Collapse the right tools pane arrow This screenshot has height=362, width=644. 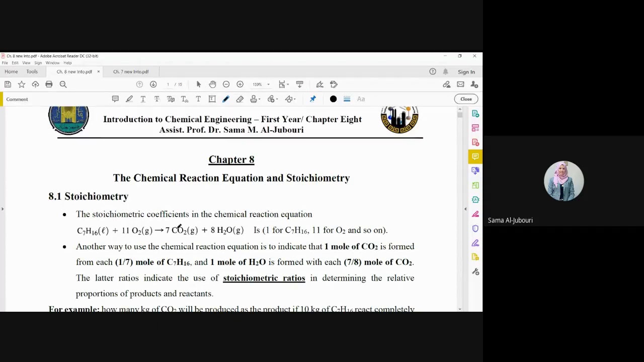click(465, 209)
